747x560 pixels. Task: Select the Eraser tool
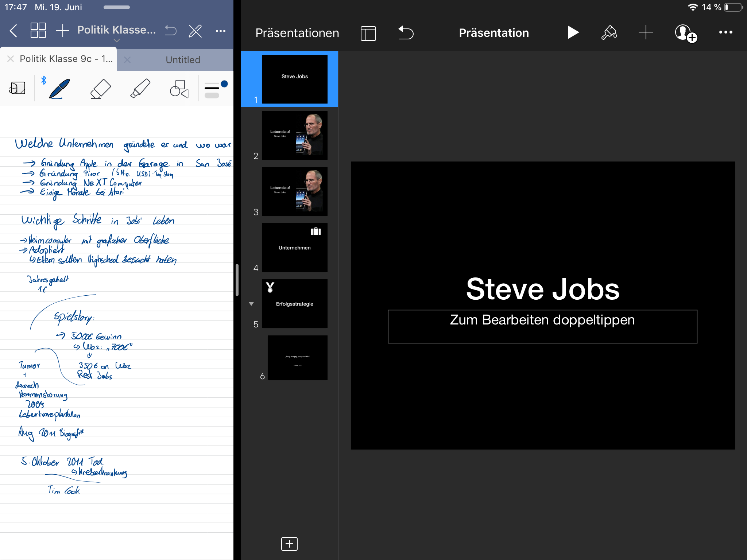[x=100, y=89]
